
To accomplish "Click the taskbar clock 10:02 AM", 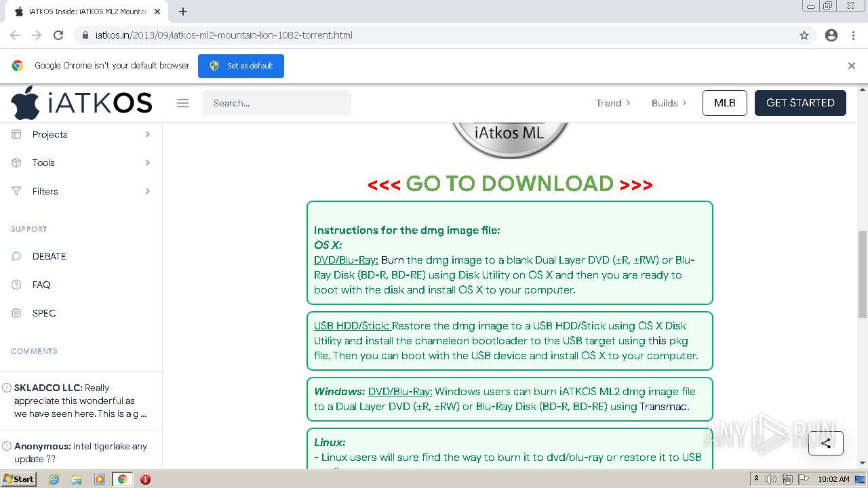I will coord(833,479).
